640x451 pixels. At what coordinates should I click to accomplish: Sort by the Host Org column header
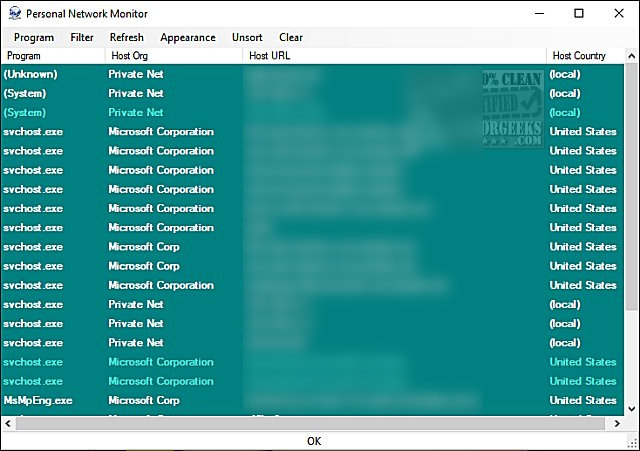pos(174,56)
